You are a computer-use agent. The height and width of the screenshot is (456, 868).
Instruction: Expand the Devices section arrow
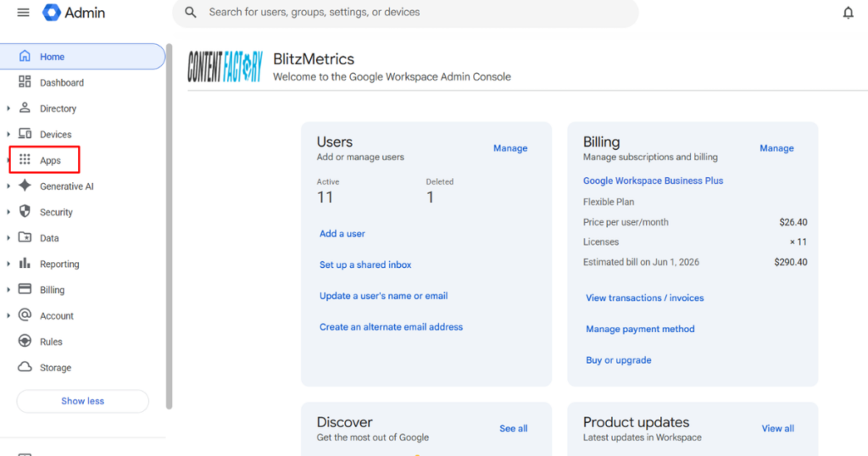[8, 135]
